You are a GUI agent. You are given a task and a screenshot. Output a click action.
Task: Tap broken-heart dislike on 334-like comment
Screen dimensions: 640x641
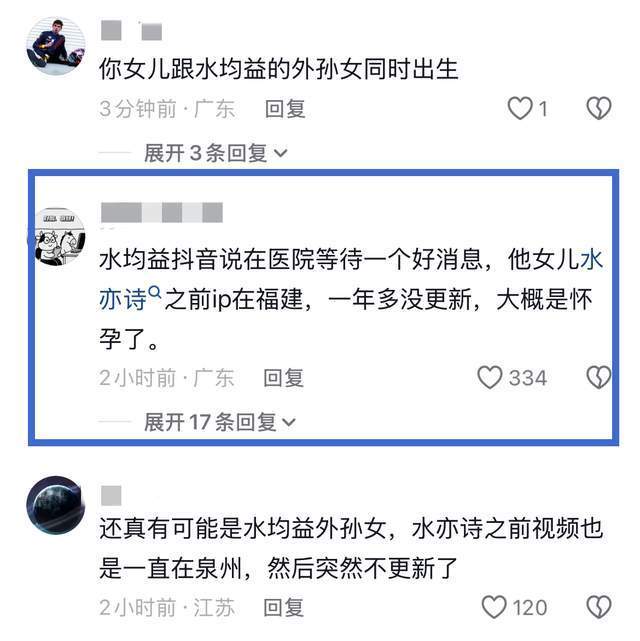[x=599, y=377]
